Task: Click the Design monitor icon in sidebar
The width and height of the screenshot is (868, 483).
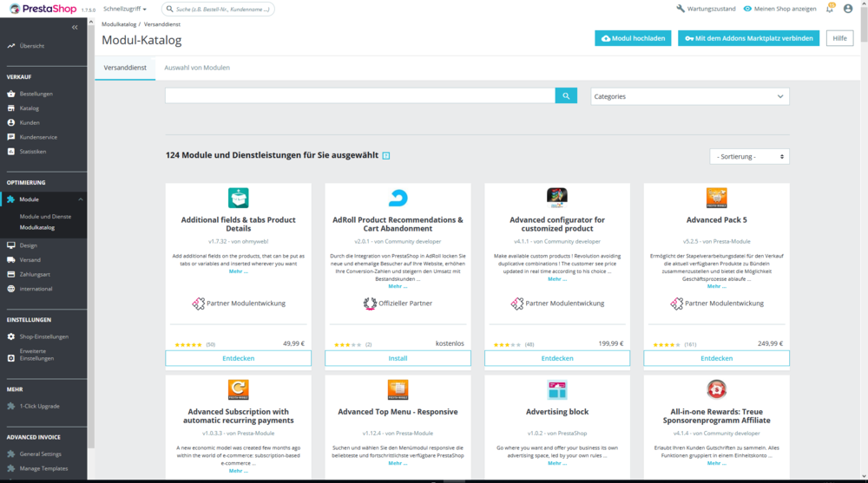Action: (11, 245)
